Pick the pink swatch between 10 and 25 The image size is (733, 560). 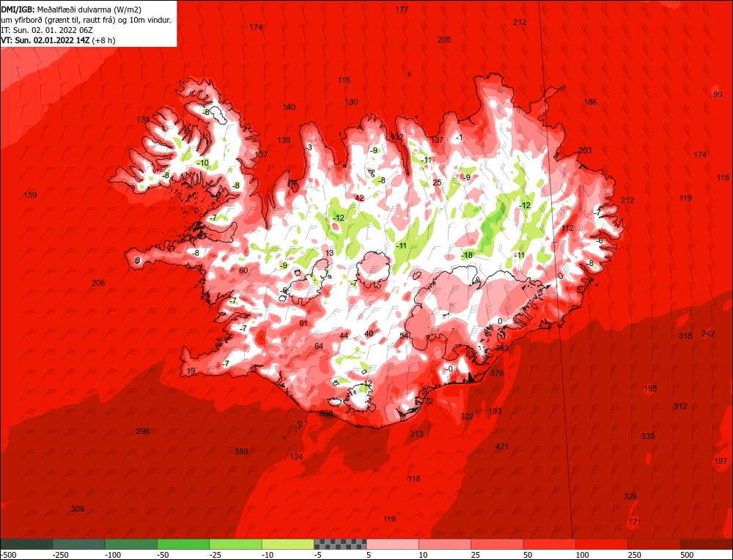[445, 544]
